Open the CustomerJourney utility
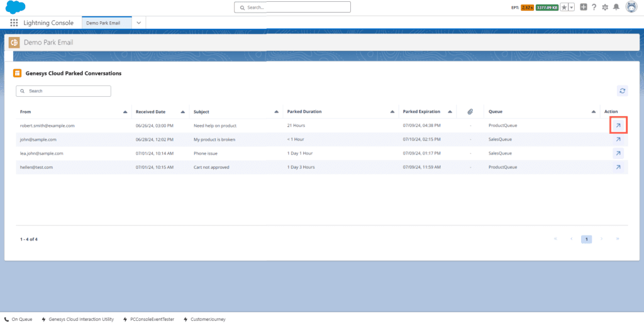Viewport: 644px width, 326px height. click(204, 319)
